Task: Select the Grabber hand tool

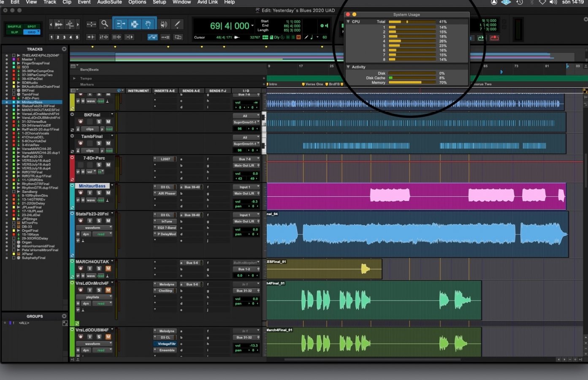Action: 148,24
